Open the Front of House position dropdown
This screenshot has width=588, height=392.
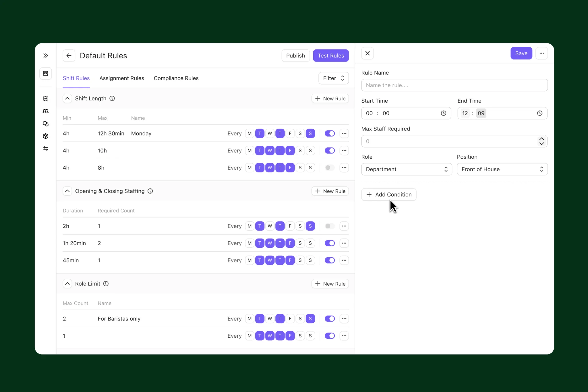point(502,169)
